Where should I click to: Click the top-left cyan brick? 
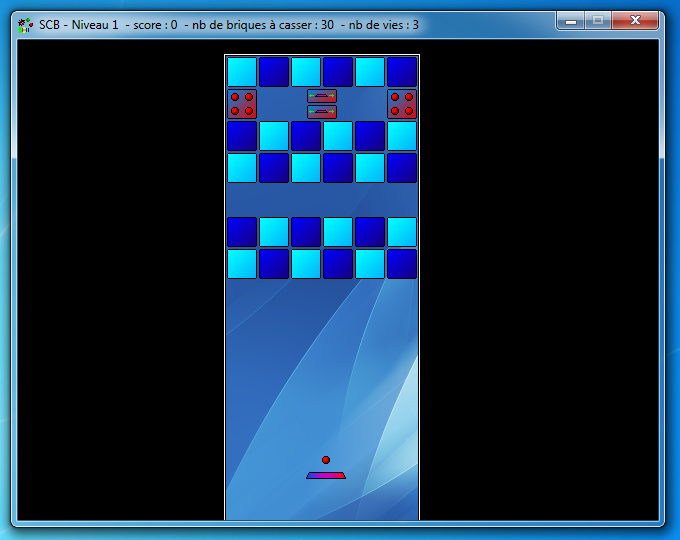coord(242,72)
